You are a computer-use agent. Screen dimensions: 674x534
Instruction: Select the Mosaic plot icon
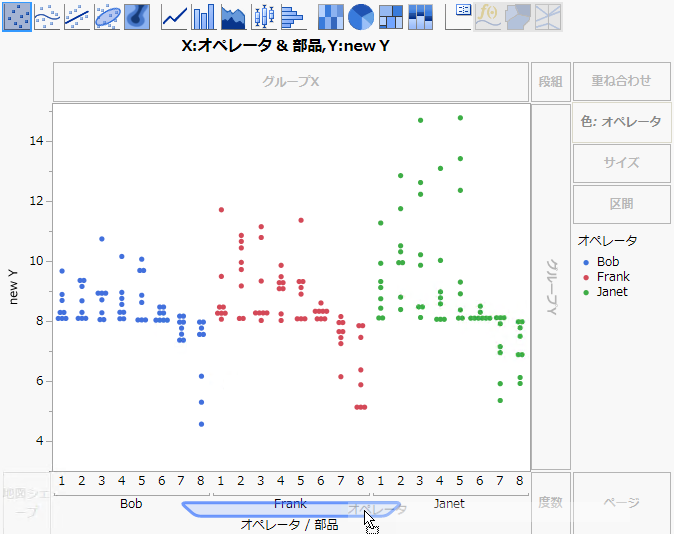(x=420, y=17)
